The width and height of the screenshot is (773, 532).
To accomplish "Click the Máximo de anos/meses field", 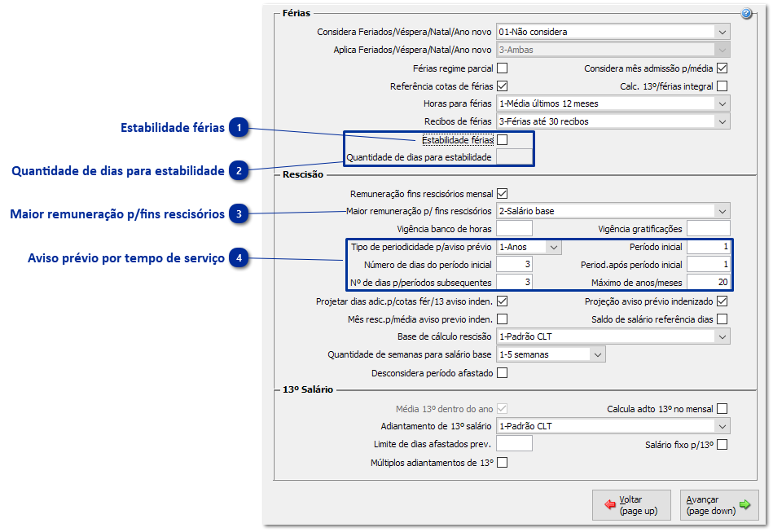I will tap(709, 283).
